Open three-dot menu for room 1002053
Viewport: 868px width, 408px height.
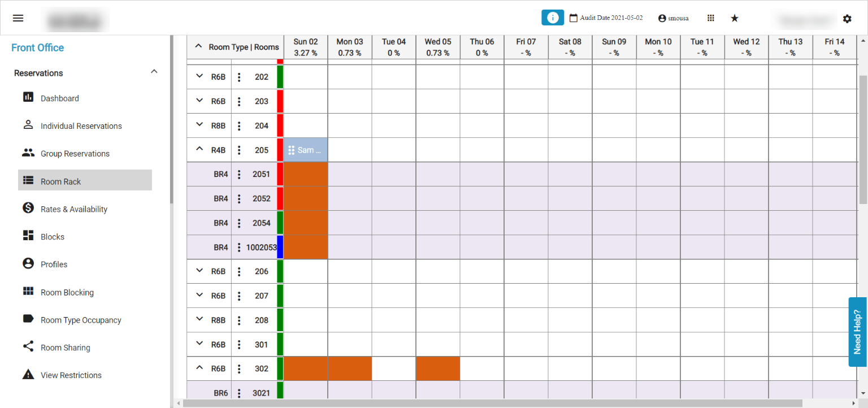239,247
